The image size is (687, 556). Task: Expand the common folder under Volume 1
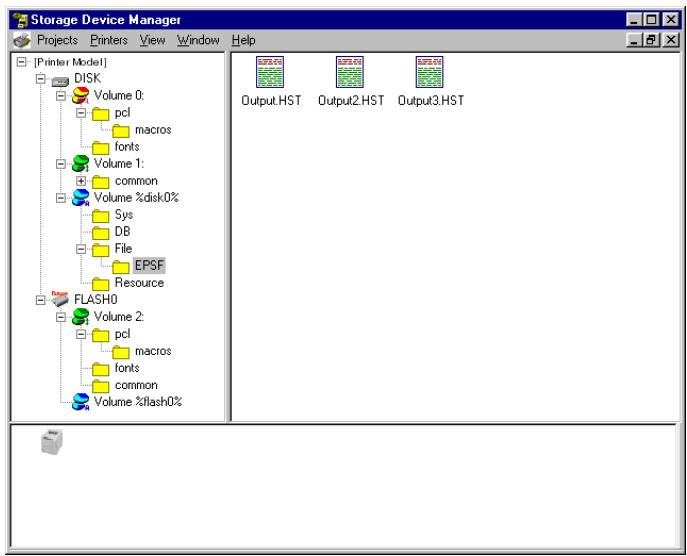pyautogui.click(x=81, y=181)
